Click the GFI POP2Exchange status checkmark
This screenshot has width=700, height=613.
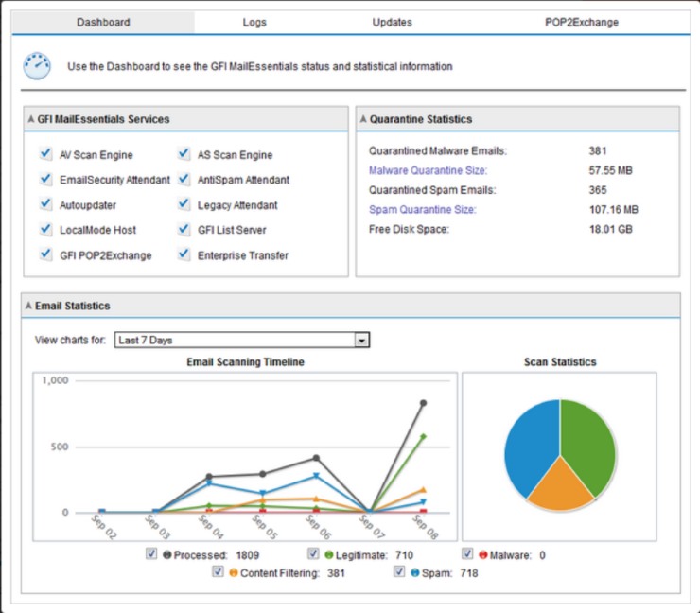(45, 254)
